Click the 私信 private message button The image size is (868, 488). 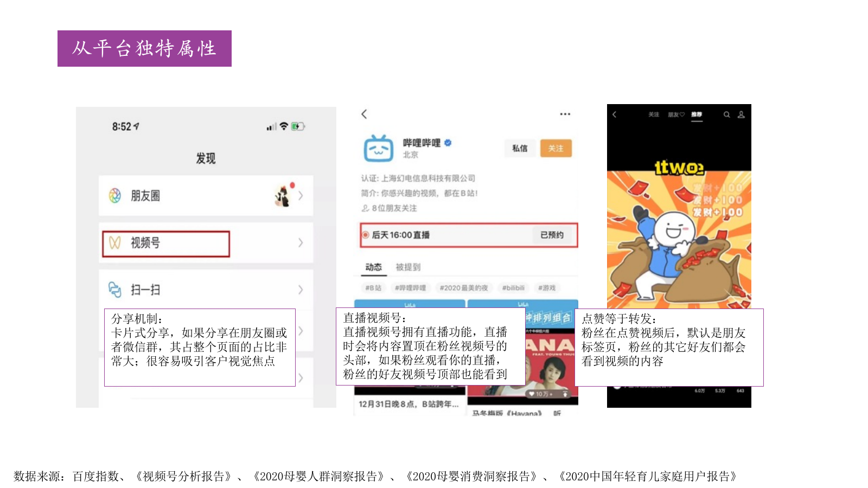[x=519, y=148]
